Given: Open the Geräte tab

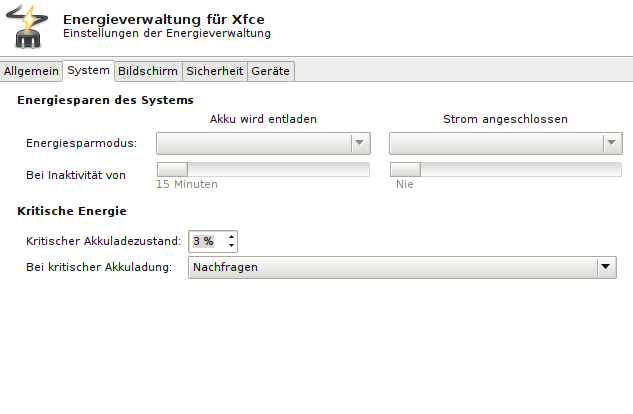Looking at the screenshot, I should coord(270,71).
